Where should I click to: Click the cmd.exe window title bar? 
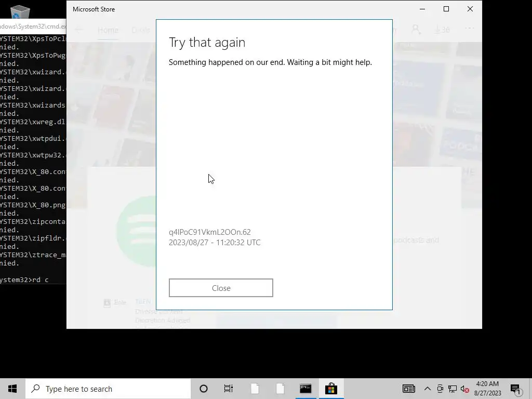[x=33, y=26]
